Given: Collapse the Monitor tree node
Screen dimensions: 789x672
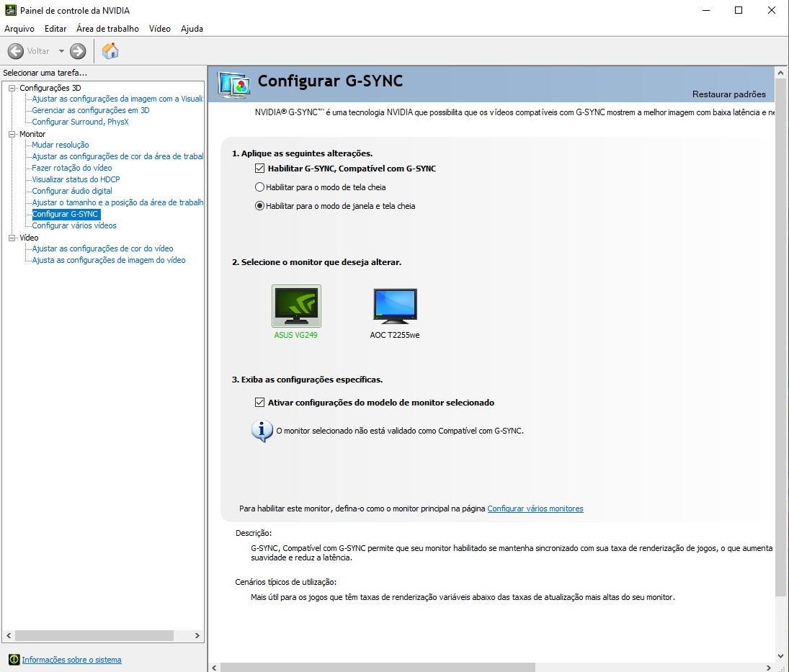Looking at the screenshot, I should [12, 134].
